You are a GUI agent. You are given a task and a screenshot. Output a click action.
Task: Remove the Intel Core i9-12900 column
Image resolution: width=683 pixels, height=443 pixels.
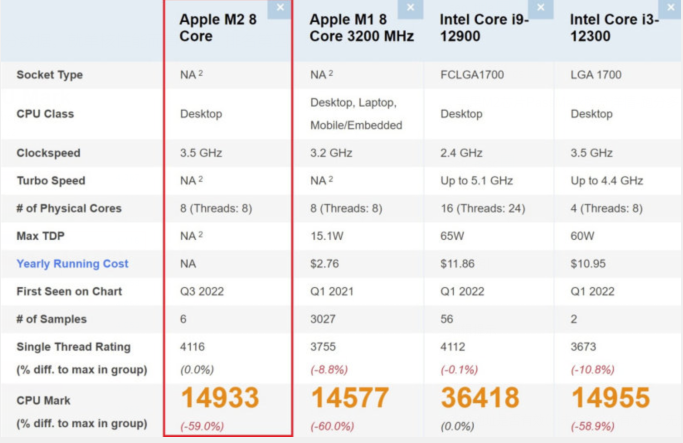(541, 8)
